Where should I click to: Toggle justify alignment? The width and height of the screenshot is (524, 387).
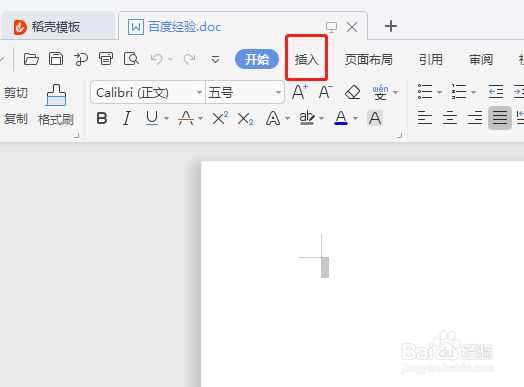tap(500, 118)
